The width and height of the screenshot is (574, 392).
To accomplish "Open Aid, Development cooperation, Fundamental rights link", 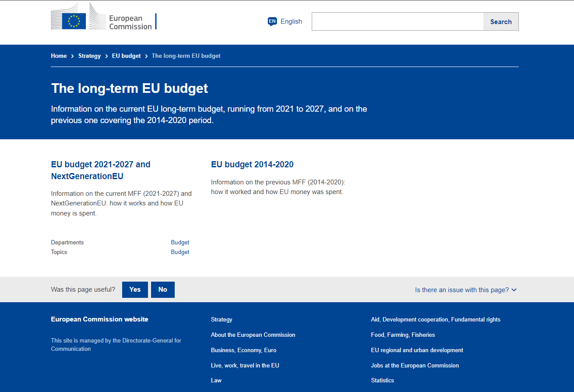I will (x=436, y=320).
